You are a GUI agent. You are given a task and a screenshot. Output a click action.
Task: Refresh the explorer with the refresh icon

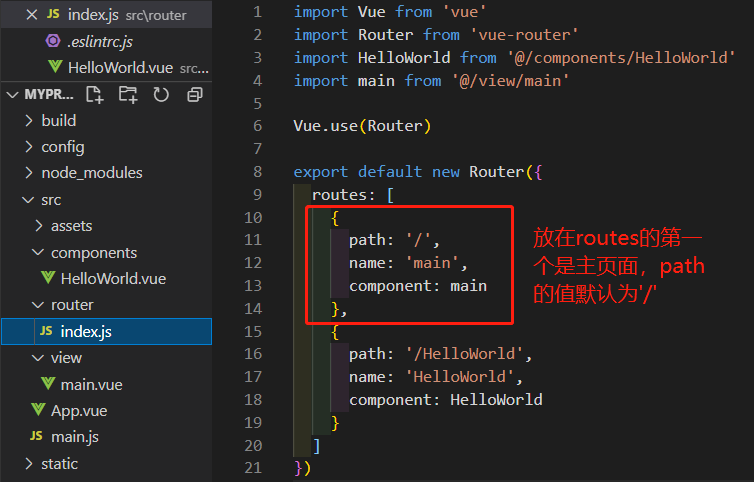161,94
